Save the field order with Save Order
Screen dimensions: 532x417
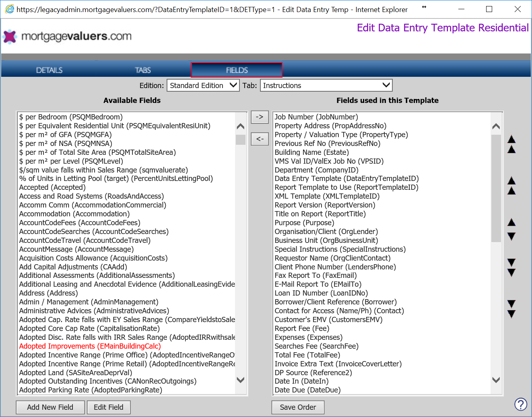[x=298, y=407]
